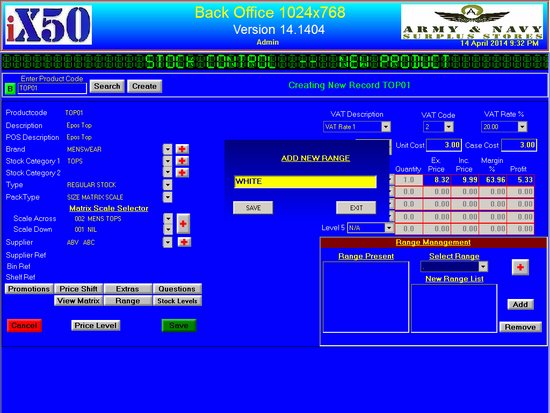
Task: Open the Questions section
Action: (177, 289)
